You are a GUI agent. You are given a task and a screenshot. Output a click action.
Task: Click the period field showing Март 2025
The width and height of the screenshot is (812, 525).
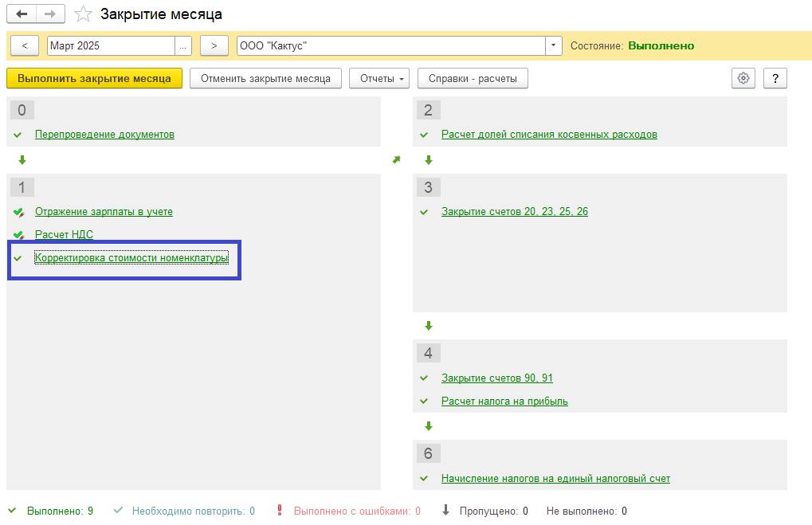coord(111,45)
